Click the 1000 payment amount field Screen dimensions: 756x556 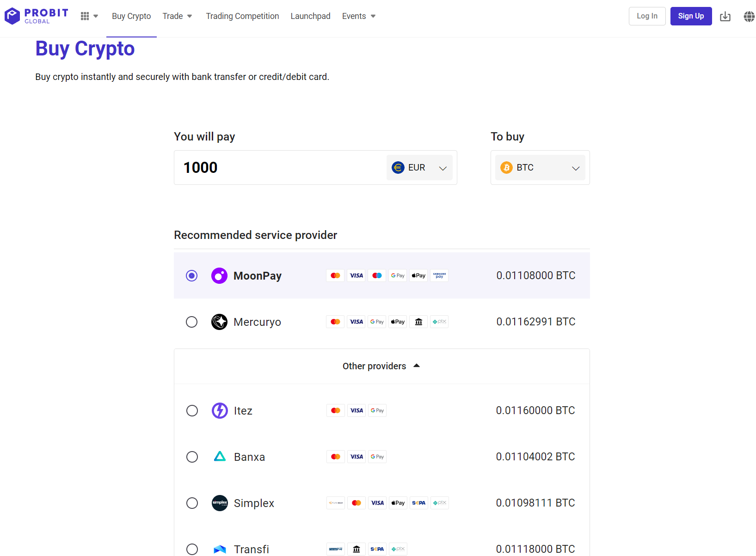click(x=277, y=167)
